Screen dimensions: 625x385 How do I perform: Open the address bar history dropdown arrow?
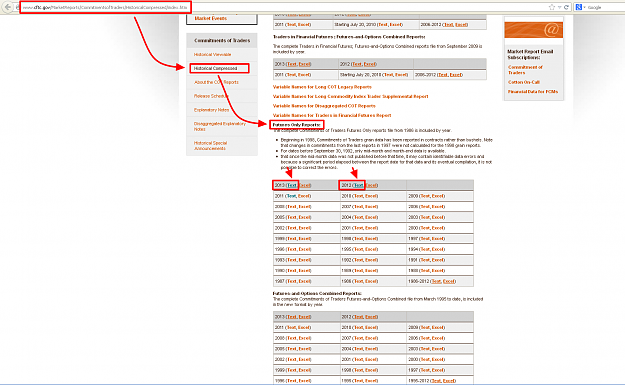click(x=559, y=7)
